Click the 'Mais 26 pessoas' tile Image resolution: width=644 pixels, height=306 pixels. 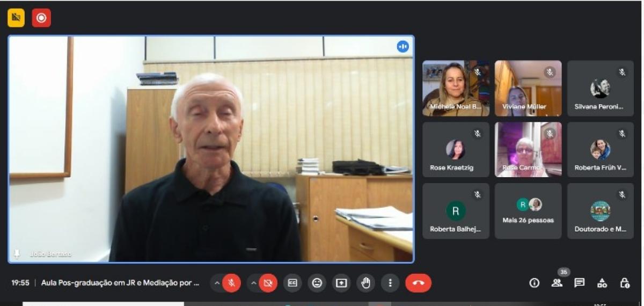click(528, 211)
